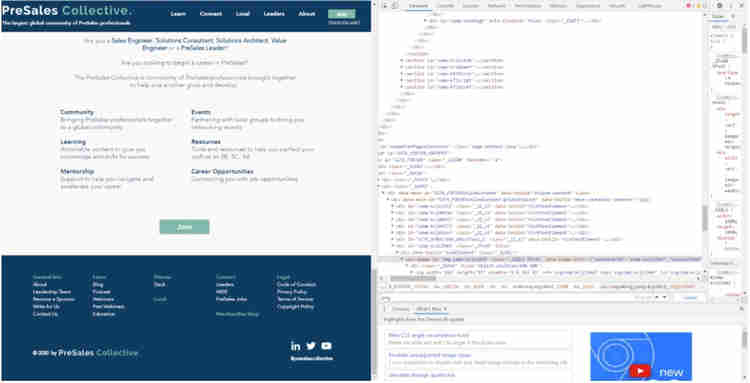Open the Code of Conduct footer link
Viewport: 750px width, 383px height.
297,285
